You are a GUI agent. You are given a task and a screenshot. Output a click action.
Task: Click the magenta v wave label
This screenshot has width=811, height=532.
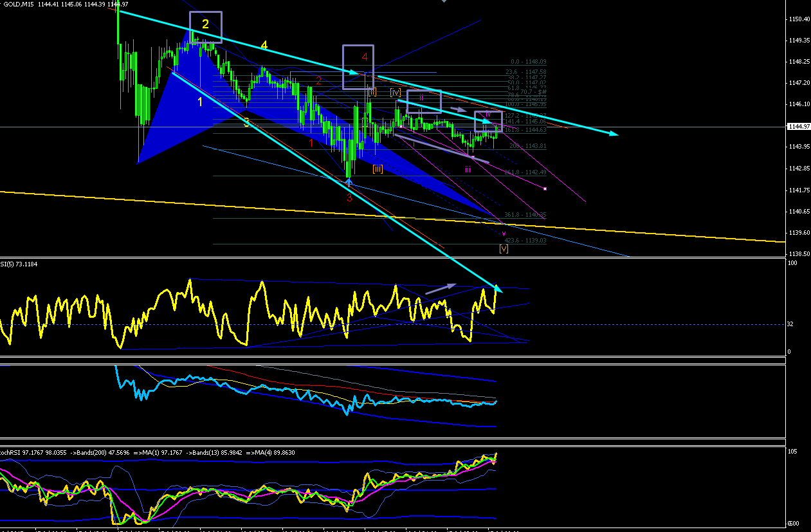(504, 233)
